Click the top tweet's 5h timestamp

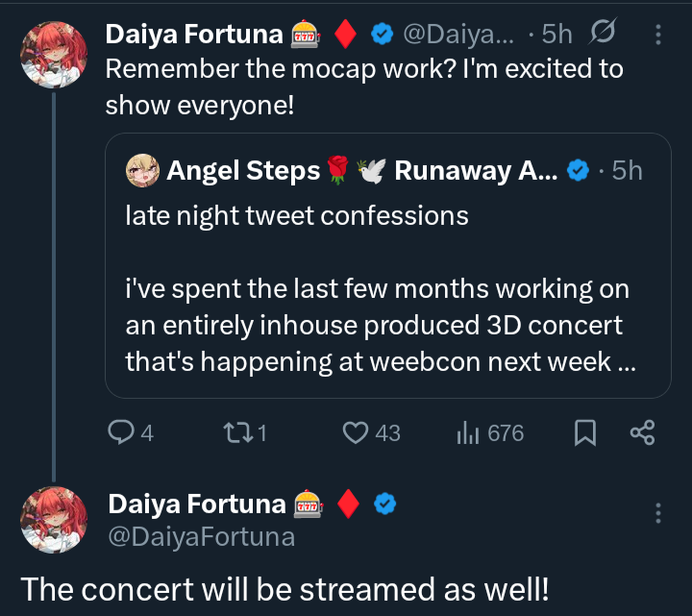556,35
